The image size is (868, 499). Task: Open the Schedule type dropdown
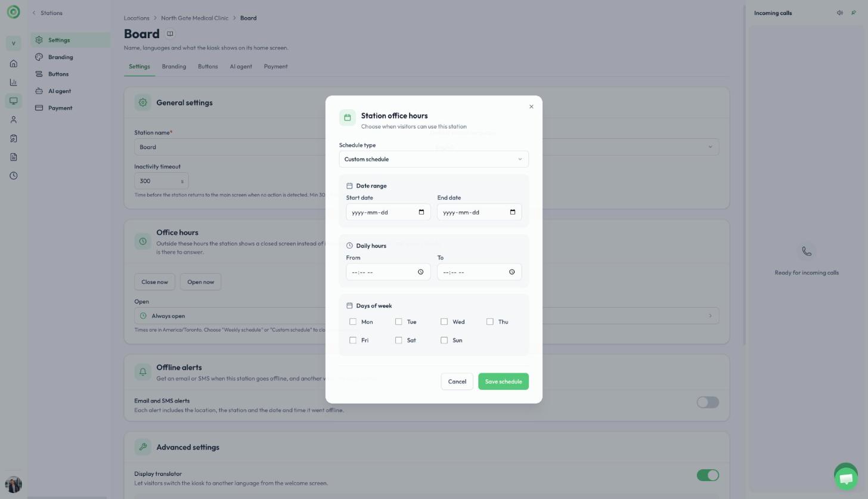coord(434,159)
